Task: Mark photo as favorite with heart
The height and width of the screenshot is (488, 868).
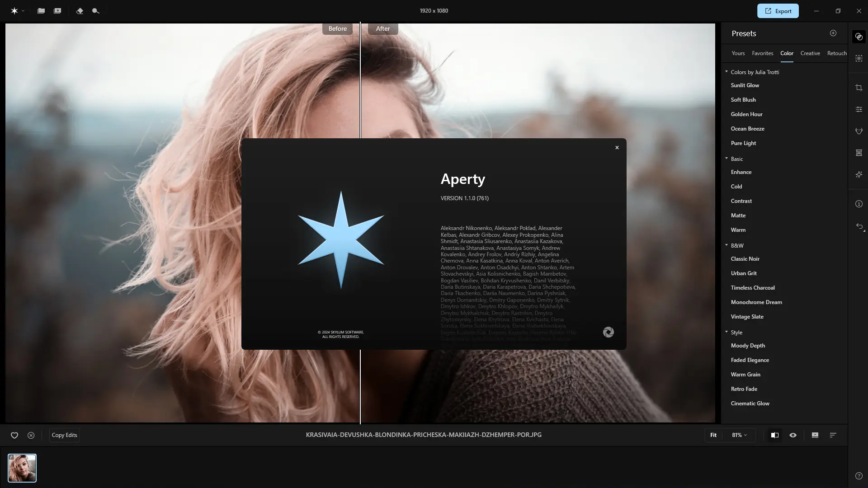Action: click(x=14, y=435)
